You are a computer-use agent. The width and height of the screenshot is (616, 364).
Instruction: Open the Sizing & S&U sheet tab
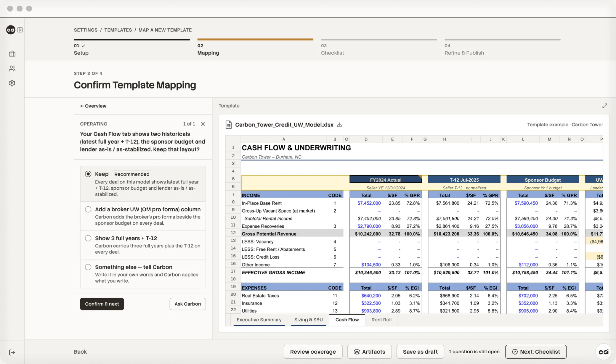pyautogui.click(x=309, y=320)
